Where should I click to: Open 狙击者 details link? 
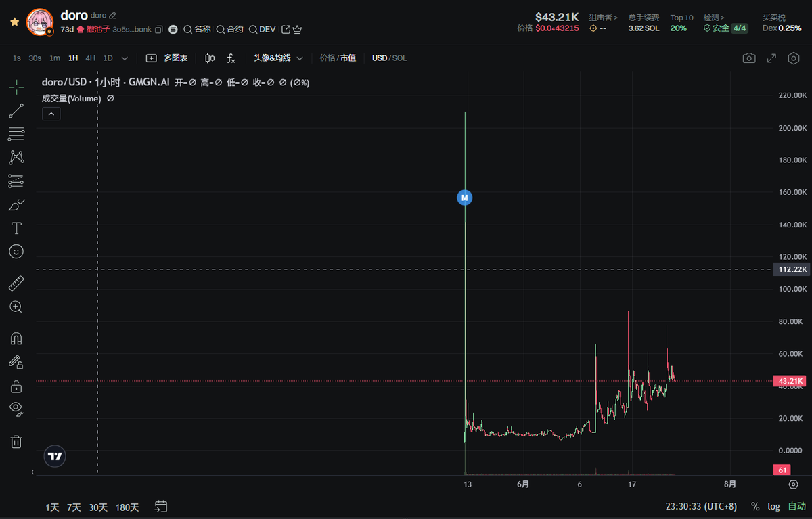603,18
